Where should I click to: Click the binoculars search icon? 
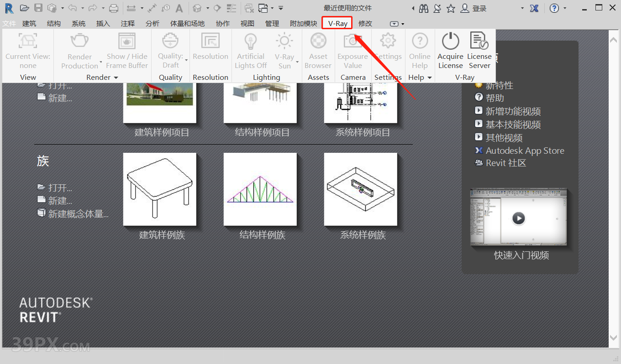[424, 8]
